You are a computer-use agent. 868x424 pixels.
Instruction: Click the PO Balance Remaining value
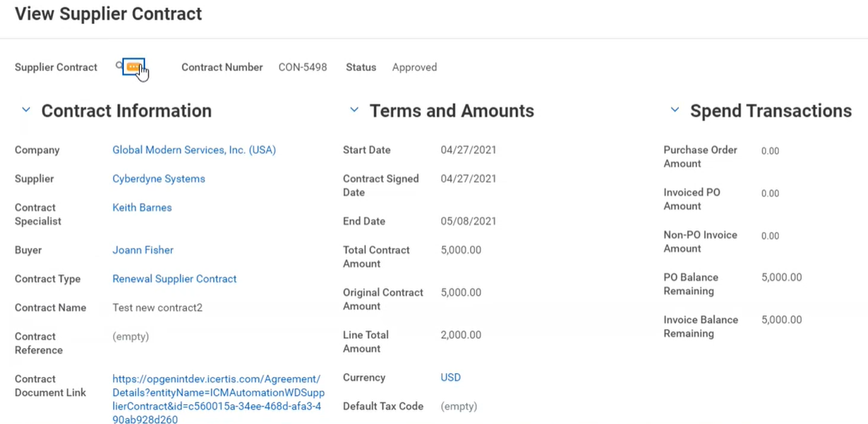[x=781, y=278]
